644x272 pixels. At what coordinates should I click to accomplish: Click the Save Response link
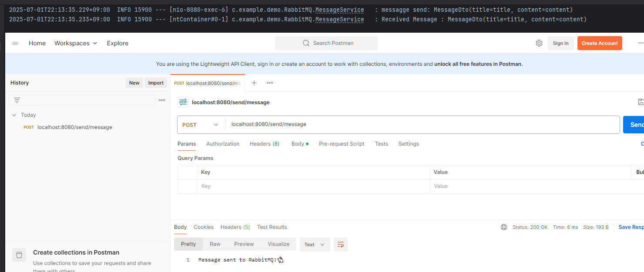(x=631, y=227)
